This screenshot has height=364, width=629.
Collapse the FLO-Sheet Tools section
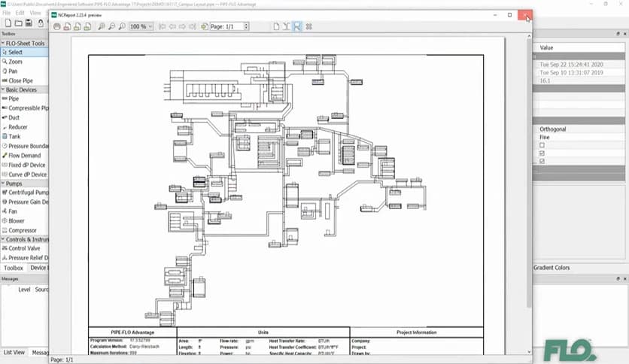(x=3, y=43)
